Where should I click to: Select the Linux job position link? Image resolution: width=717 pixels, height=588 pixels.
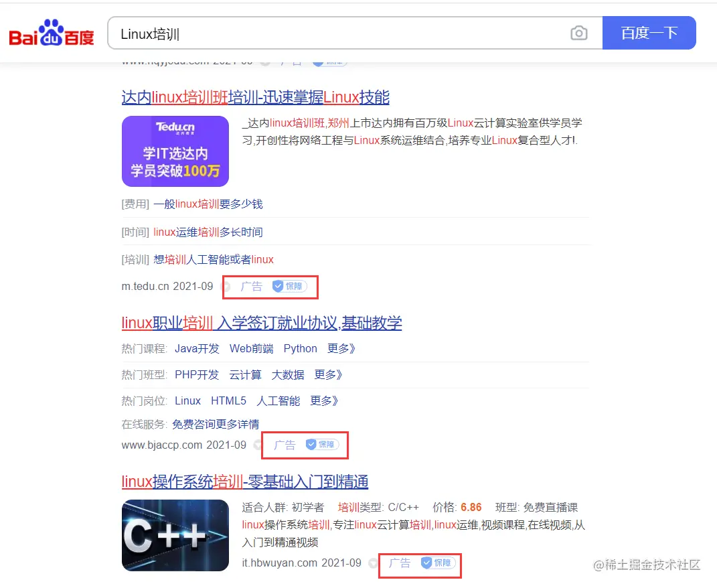tap(187, 401)
